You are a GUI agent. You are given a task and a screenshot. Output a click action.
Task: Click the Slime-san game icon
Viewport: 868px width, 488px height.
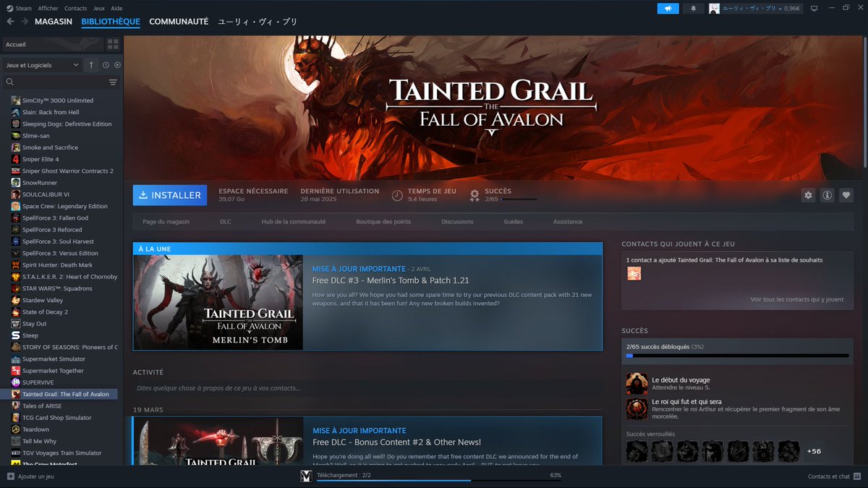point(16,136)
